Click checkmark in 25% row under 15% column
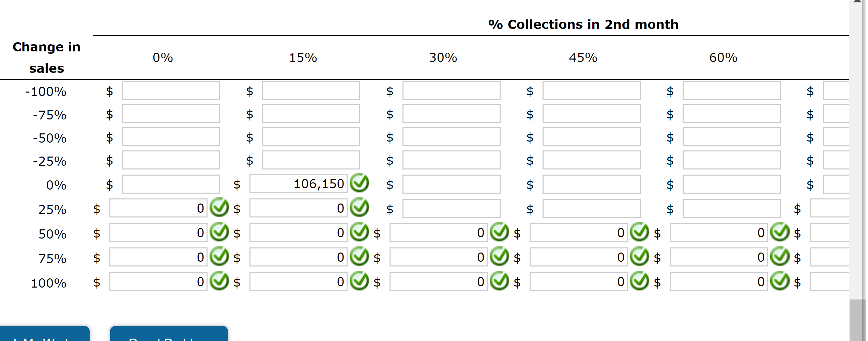Viewport: 868px width, 341px height. [x=359, y=208]
